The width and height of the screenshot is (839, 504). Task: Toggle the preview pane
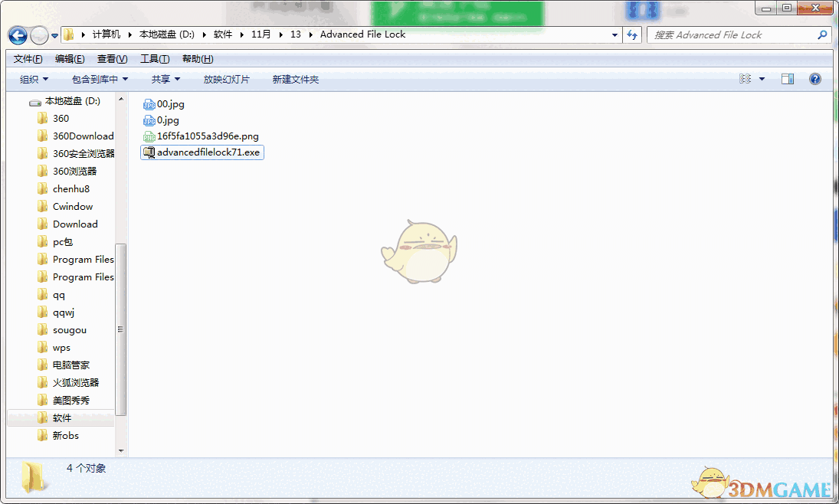[x=787, y=78]
